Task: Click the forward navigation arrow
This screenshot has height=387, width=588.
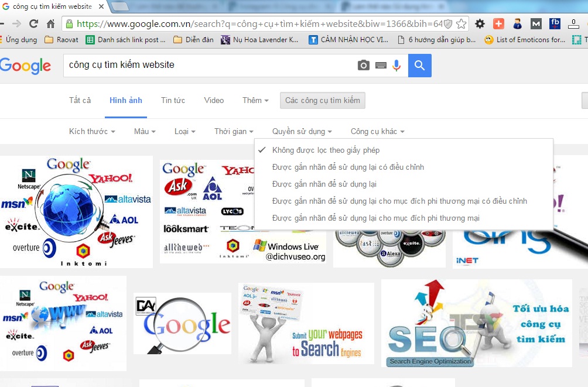Action: click(x=16, y=24)
